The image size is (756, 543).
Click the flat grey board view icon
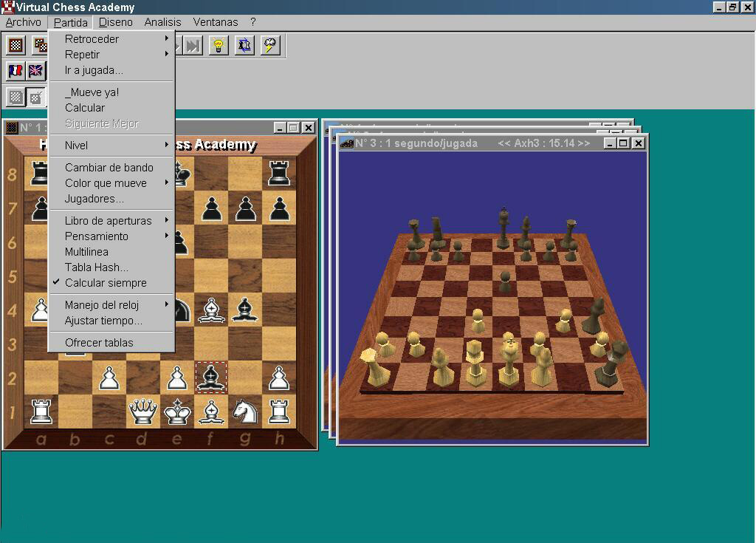pyautogui.click(x=16, y=97)
